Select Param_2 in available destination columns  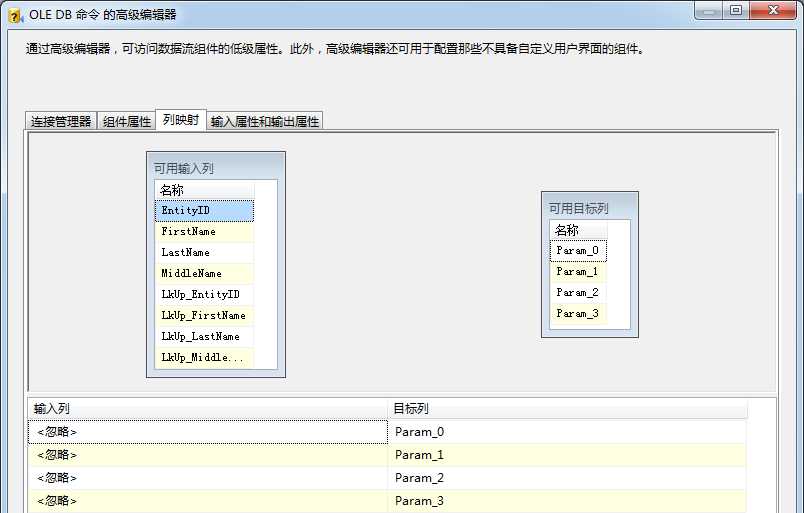pyautogui.click(x=578, y=292)
